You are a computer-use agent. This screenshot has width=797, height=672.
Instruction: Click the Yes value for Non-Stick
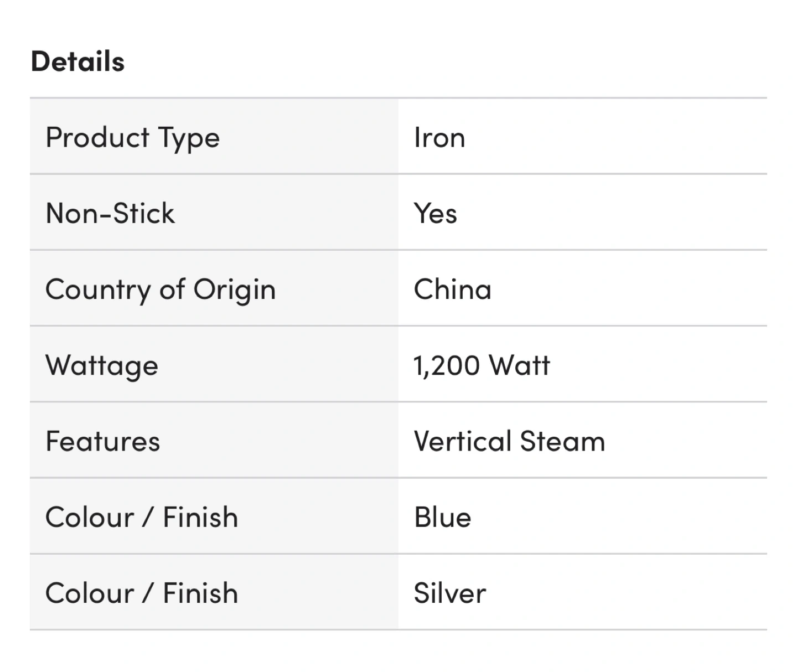[x=436, y=213]
